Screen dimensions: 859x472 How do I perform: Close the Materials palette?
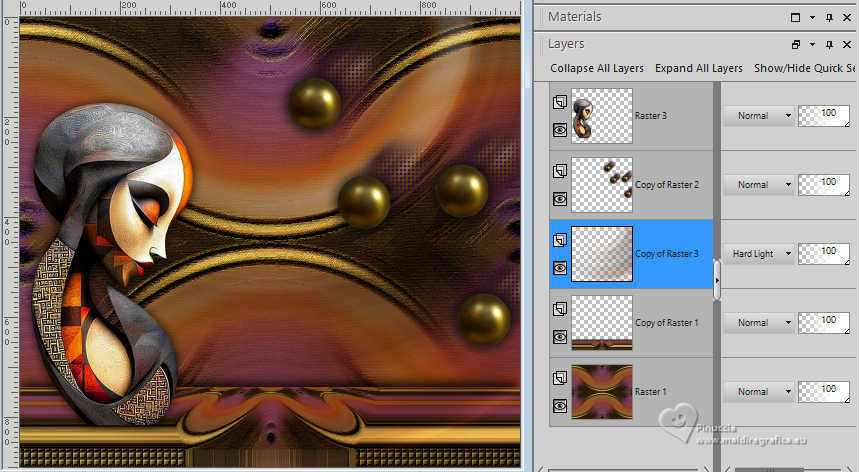847,18
